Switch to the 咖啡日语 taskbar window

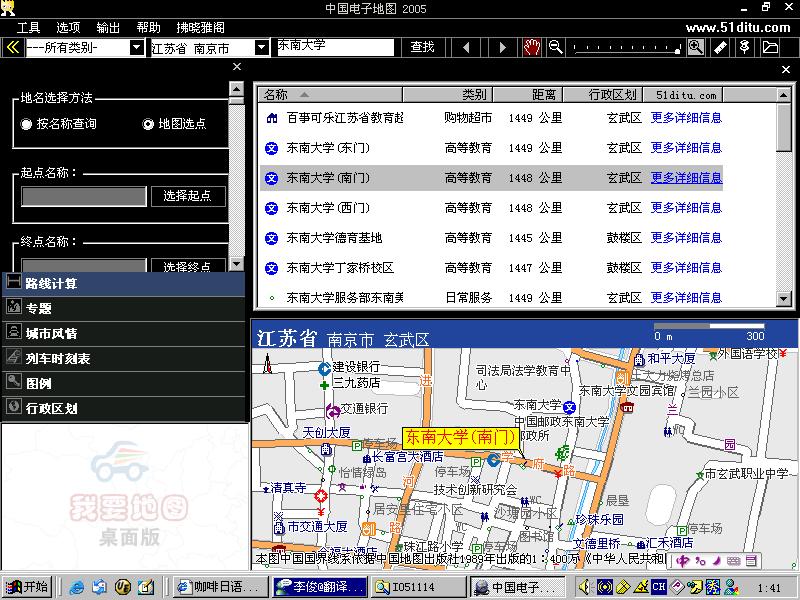220,587
